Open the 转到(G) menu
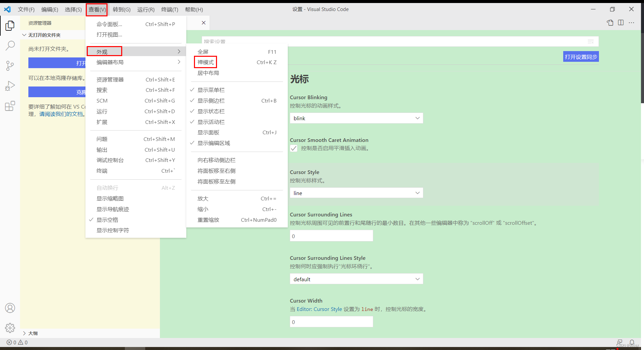 [x=122, y=9]
